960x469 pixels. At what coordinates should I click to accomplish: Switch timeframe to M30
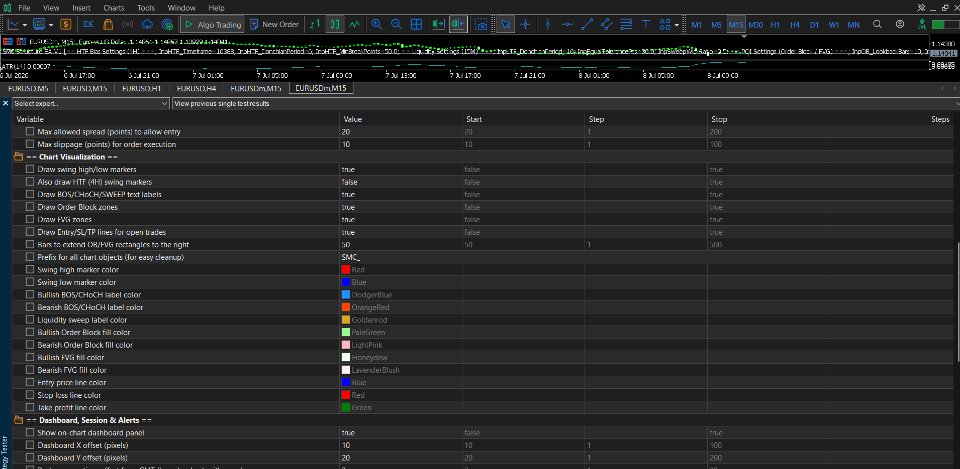(756, 24)
